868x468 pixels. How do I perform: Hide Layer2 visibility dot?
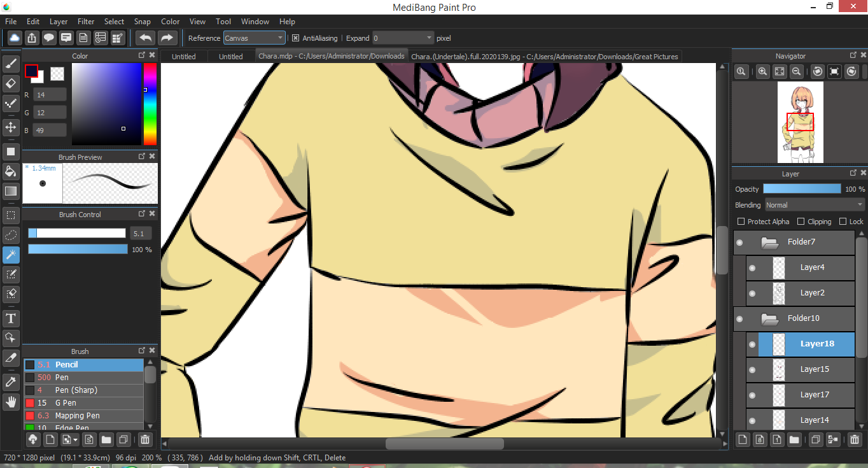[x=752, y=294]
